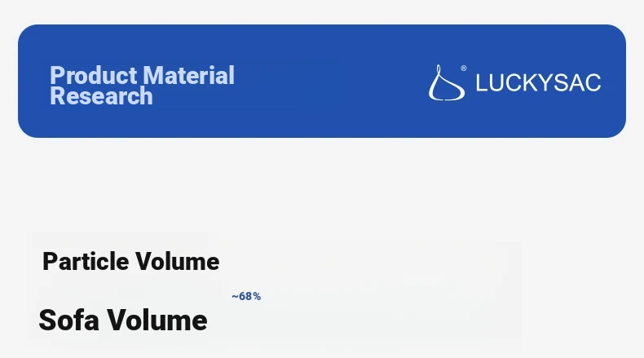Click the word Particle
Screen dimensions: 644x358
click(86, 262)
